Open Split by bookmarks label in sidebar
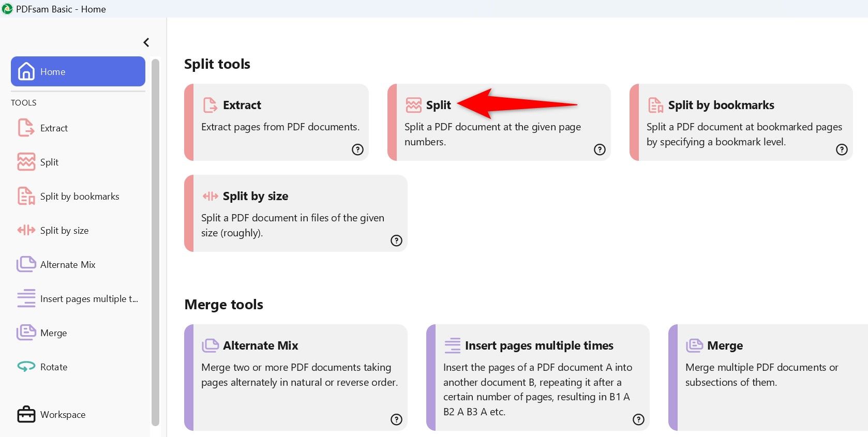868x437 pixels. coord(80,197)
